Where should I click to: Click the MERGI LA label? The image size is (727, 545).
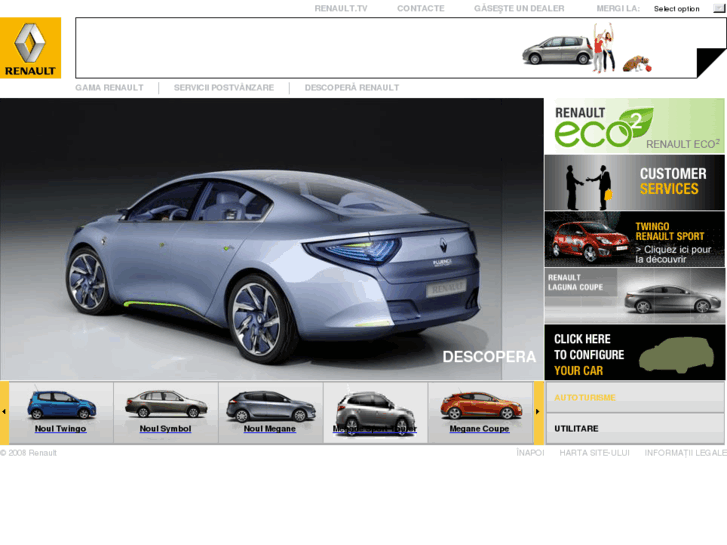[618, 8]
